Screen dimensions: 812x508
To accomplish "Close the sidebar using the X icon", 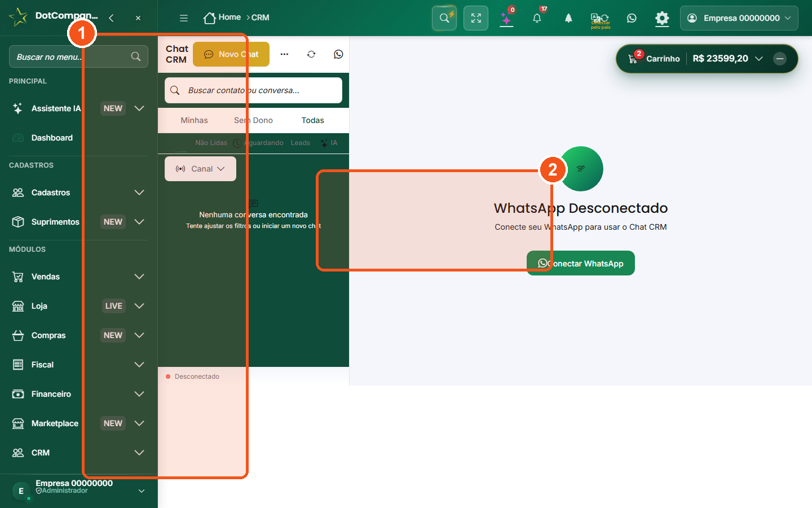I will (x=138, y=18).
